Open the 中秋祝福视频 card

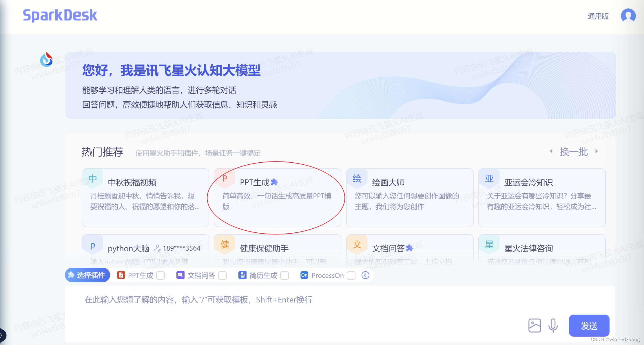coord(145,198)
